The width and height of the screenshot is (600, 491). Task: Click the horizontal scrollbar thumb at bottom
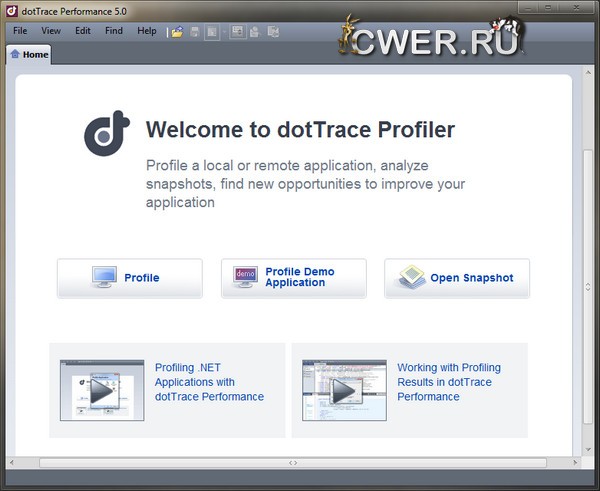[x=293, y=463]
